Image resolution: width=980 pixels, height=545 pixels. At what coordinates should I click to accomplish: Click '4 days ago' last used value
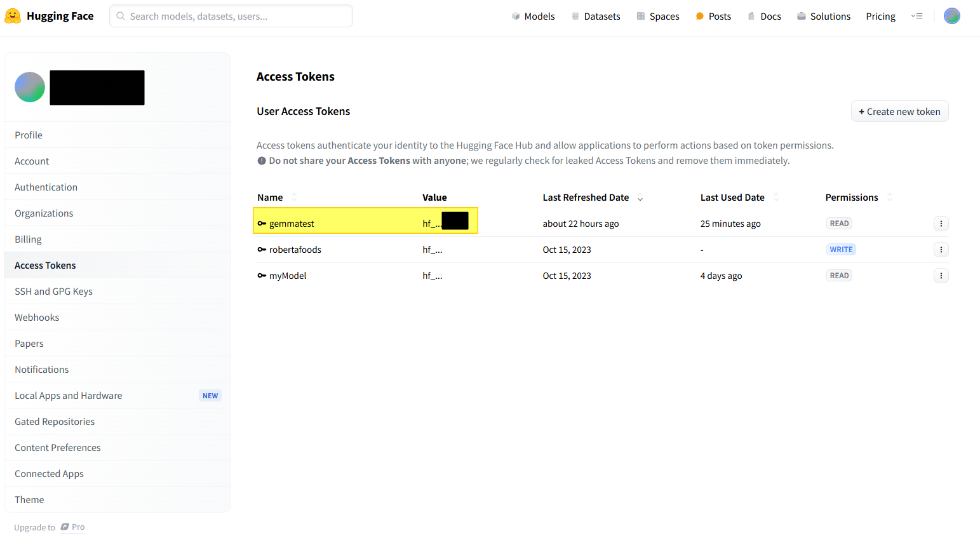point(721,276)
